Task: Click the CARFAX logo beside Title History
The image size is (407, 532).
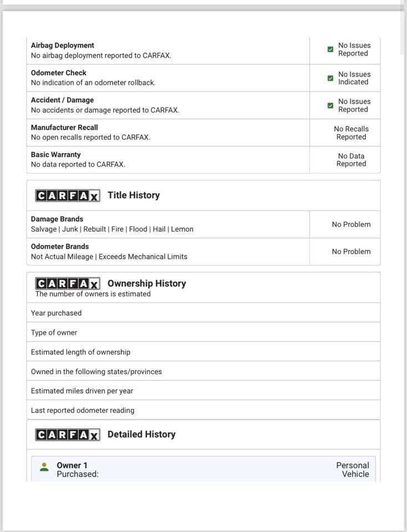Action: pos(68,196)
